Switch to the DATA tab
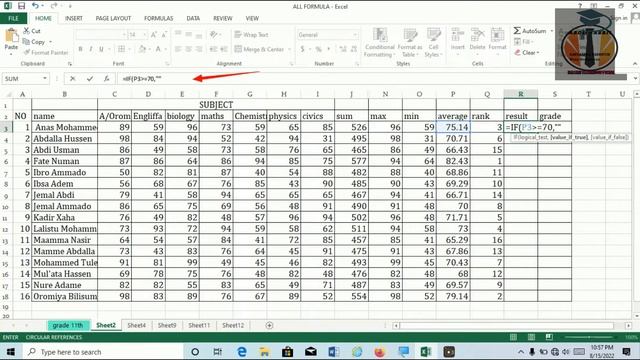This screenshot has width=640, height=360. pyautogui.click(x=193, y=18)
